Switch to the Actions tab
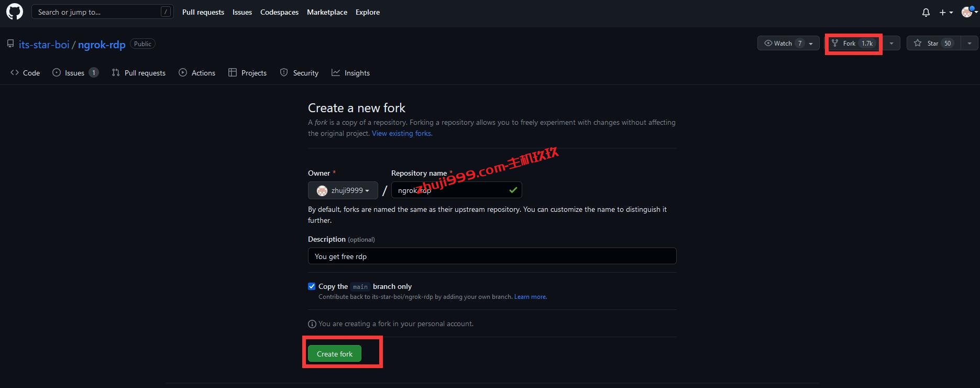The width and height of the screenshot is (980, 388). (x=197, y=73)
